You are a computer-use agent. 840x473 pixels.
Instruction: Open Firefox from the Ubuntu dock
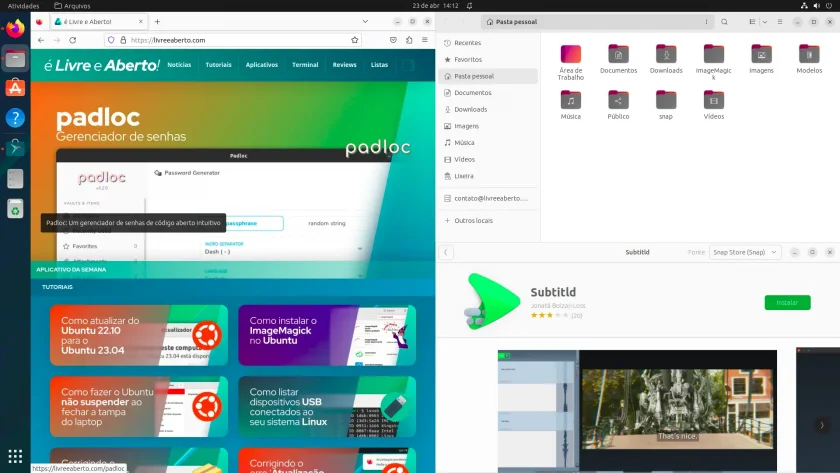point(15,28)
